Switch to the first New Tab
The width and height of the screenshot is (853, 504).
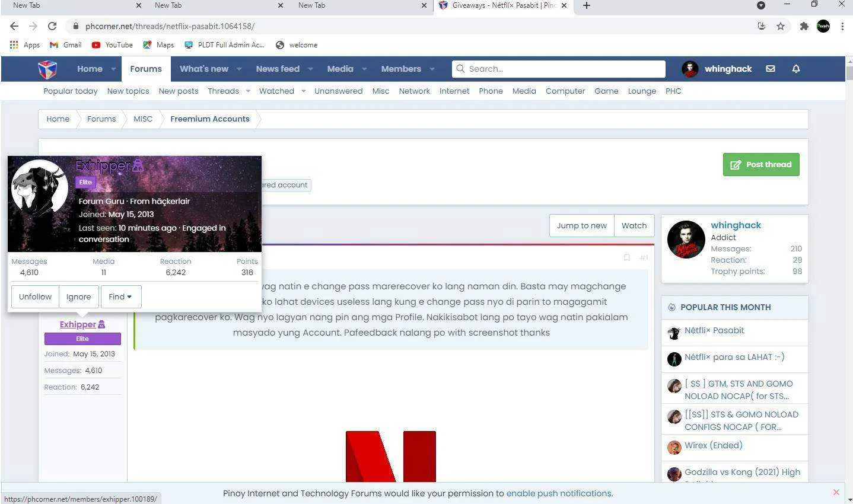pos(71,5)
